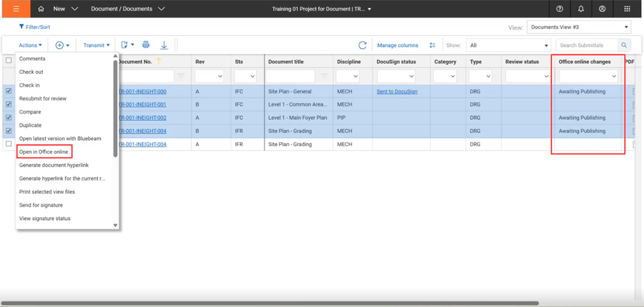This screenshot has width=644, height=307.
Task: Open the apps grid launcher icon
Action: [627, 9]
